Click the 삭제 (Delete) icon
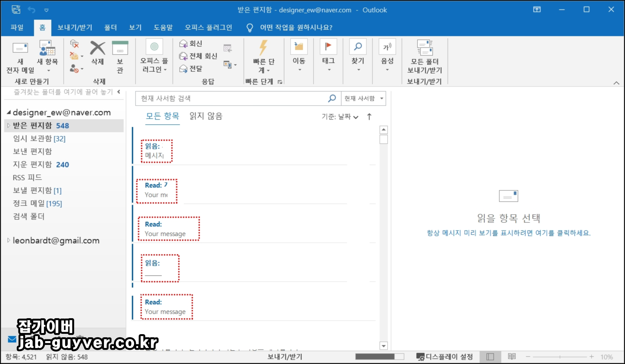The image size is (625, 364). (97, 49)
